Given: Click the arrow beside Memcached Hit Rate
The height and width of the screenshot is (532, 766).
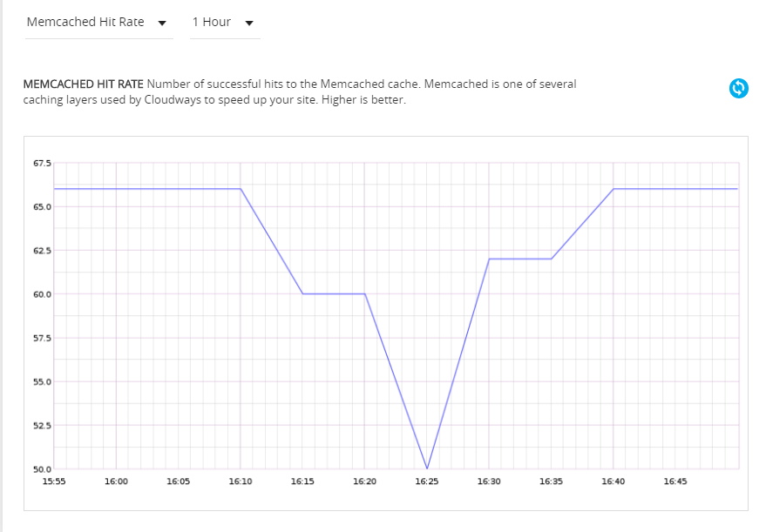Looking at the screenshot, I should [x=161, y=24].
